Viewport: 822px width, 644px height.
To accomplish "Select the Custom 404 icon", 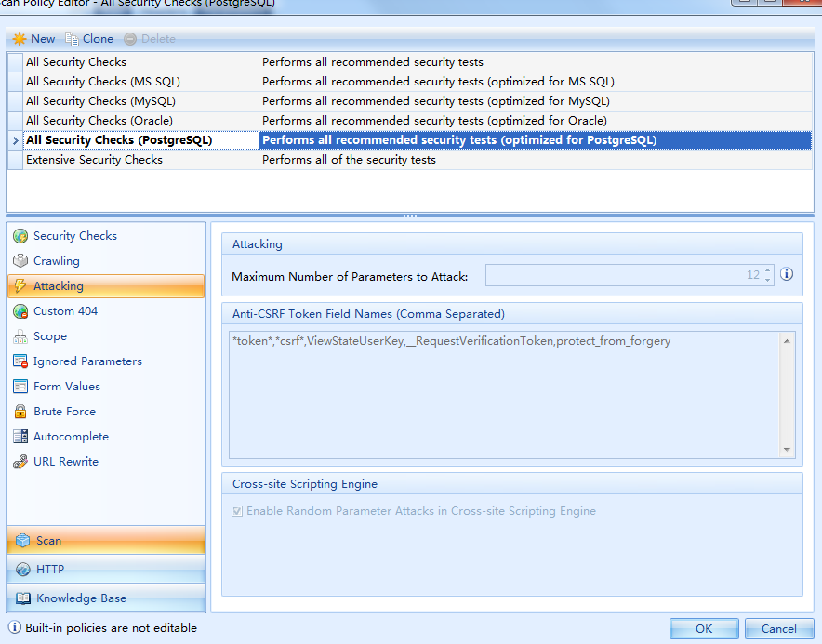I will 20,311.
